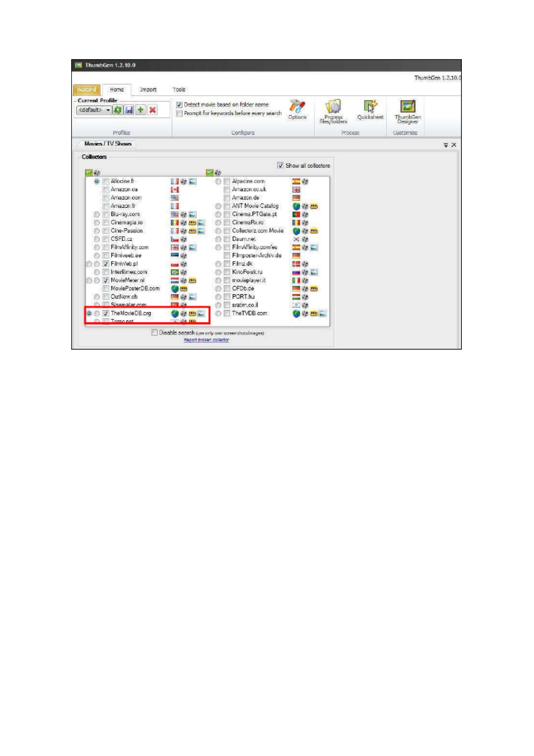
Task: Click the film reel icon beside PORT.hu
Action: [305, 297]
